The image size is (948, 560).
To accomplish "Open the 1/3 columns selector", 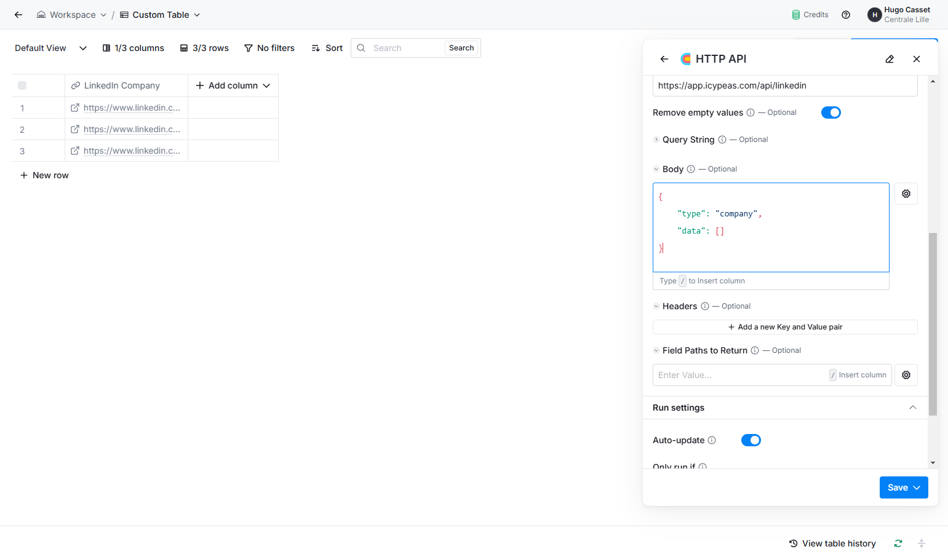I will click(133, 48).
